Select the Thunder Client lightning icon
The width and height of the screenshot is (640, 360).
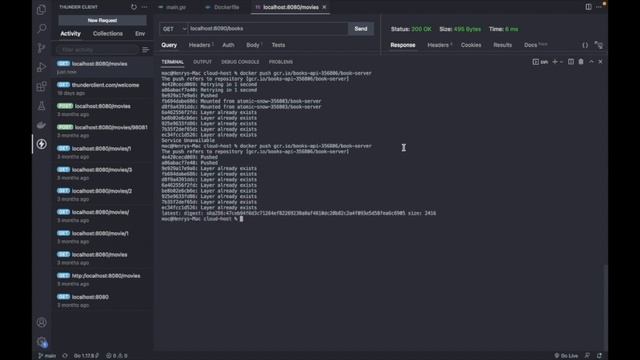pos(42,144)
